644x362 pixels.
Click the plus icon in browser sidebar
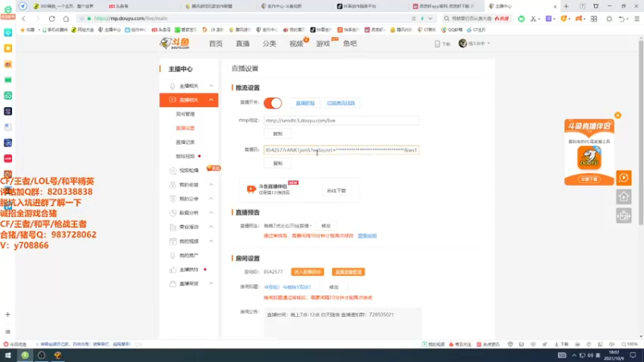point(8,315)
